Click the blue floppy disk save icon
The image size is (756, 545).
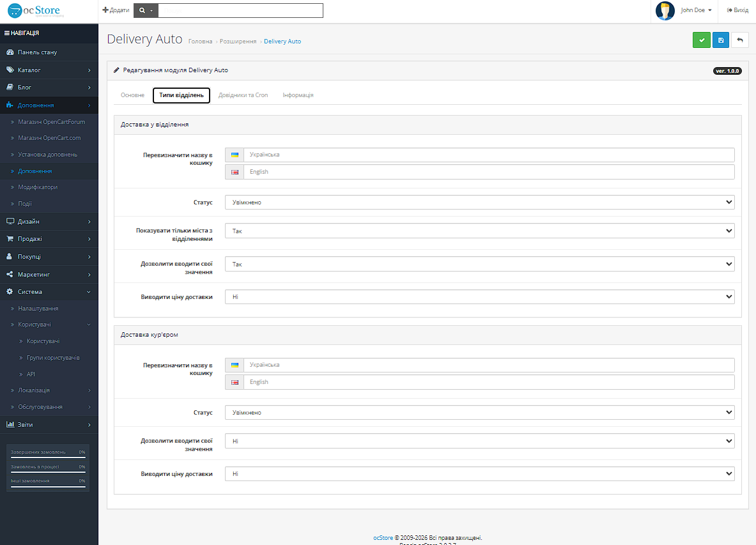point(721,40)
